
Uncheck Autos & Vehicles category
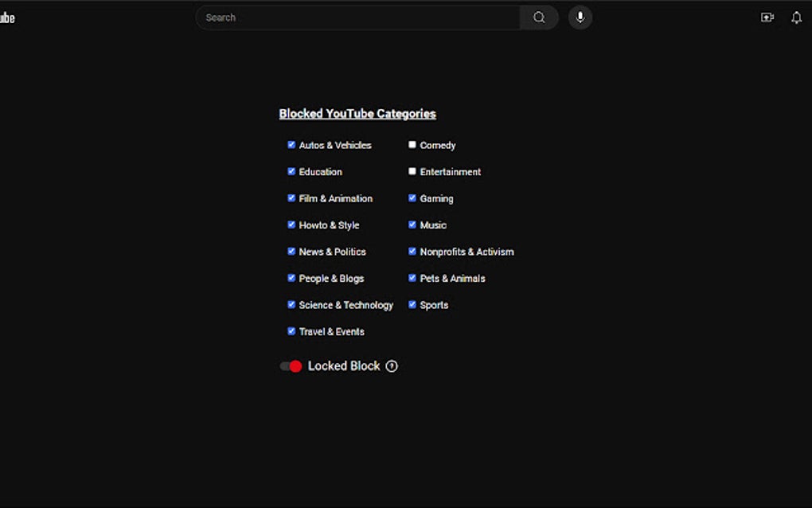291,145
